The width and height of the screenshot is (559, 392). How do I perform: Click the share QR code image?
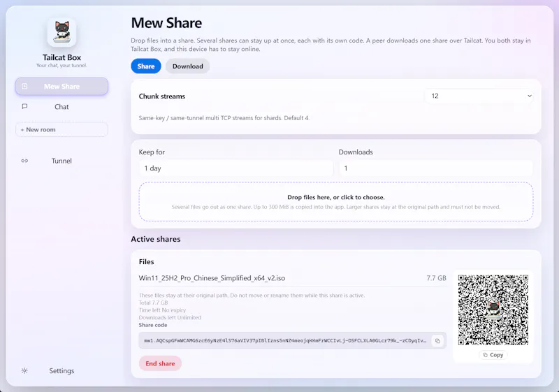[493, 310]
